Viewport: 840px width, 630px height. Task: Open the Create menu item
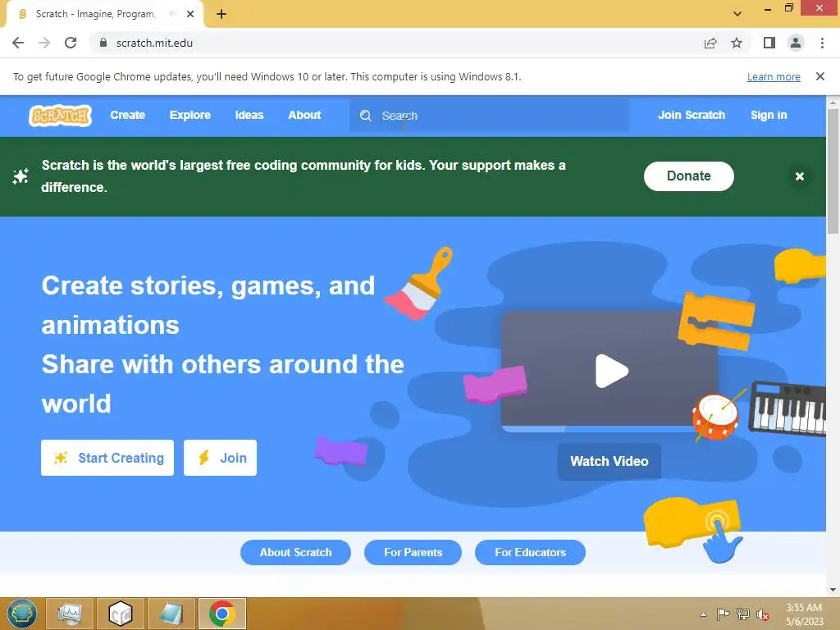coord(127,115)
